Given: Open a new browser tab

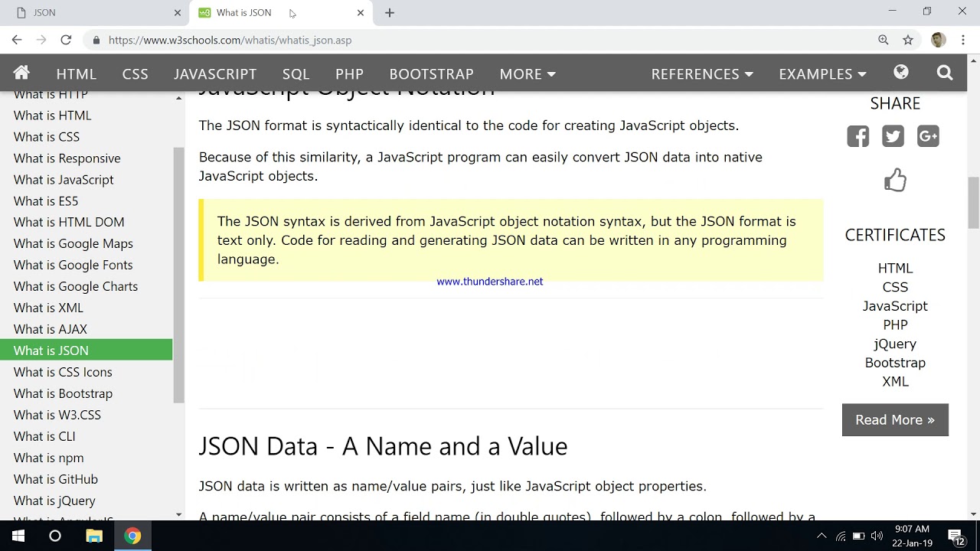Looking at the screenshot, I should 390,12.
